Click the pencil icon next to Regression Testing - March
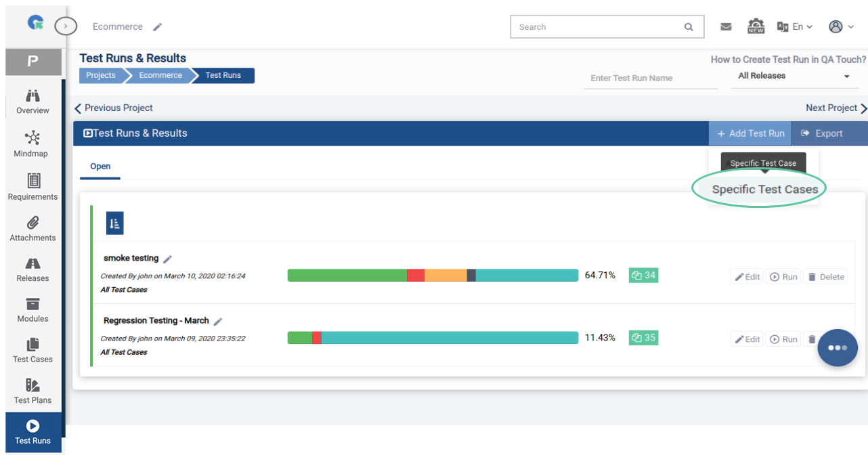Viewport: 868px width, 455px height. (x=218, y=321)
